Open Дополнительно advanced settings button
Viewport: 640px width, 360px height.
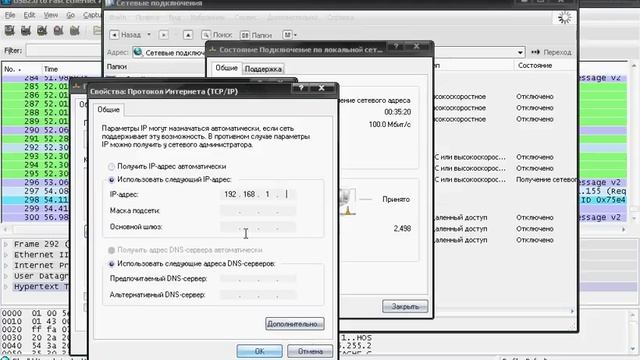pos(295,324)
